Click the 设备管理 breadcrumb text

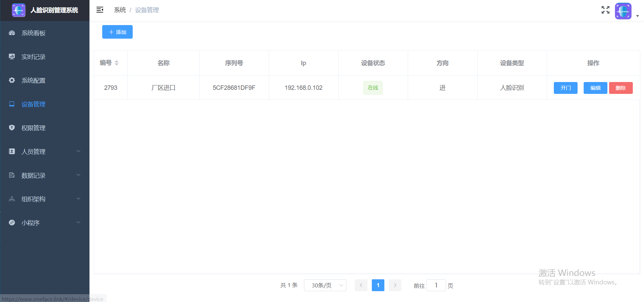tap(147, 10)
